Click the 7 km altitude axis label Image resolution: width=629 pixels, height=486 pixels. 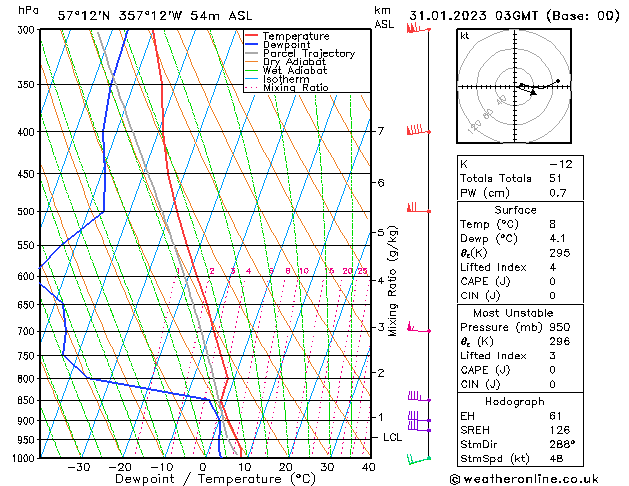[x=380, y=131]
